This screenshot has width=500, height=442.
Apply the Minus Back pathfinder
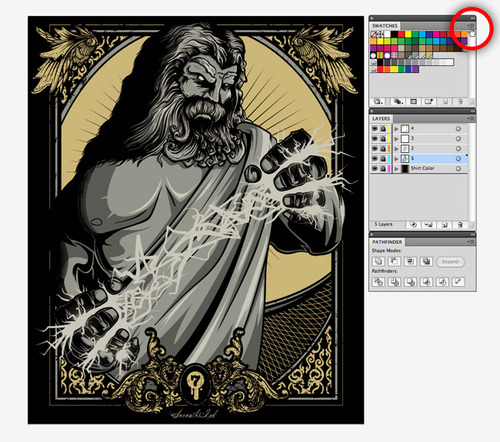click(x=458, y=282)
